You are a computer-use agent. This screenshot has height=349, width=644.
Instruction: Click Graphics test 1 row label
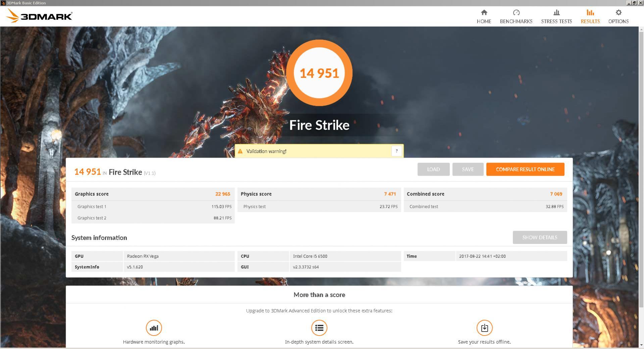pos(92,207)
